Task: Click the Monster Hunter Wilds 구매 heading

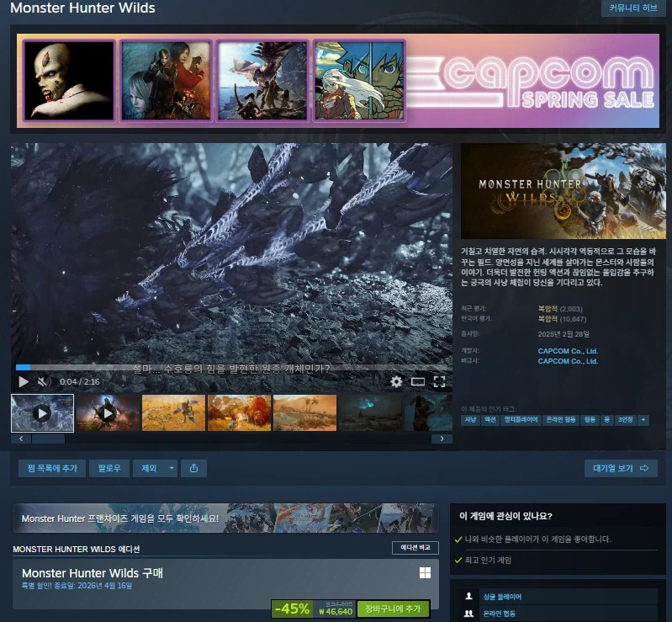Action: [93, 573]
